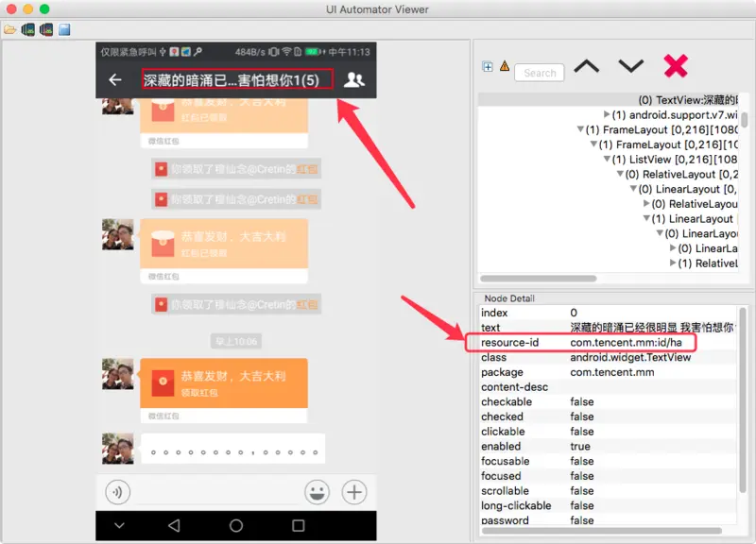Tap the avatar beside the dots message
The width and height of the screenshot is (756, 544).
117,449
